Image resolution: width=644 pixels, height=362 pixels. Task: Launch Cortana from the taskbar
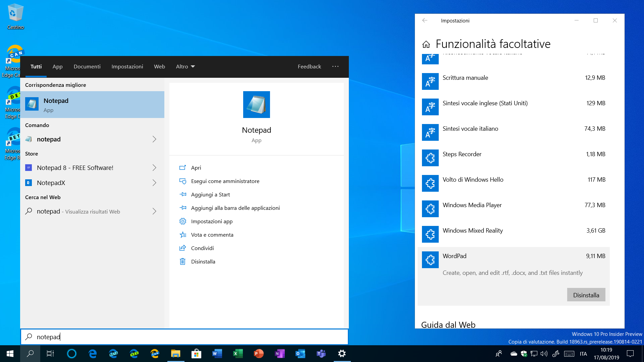click(x=71, y=354)
